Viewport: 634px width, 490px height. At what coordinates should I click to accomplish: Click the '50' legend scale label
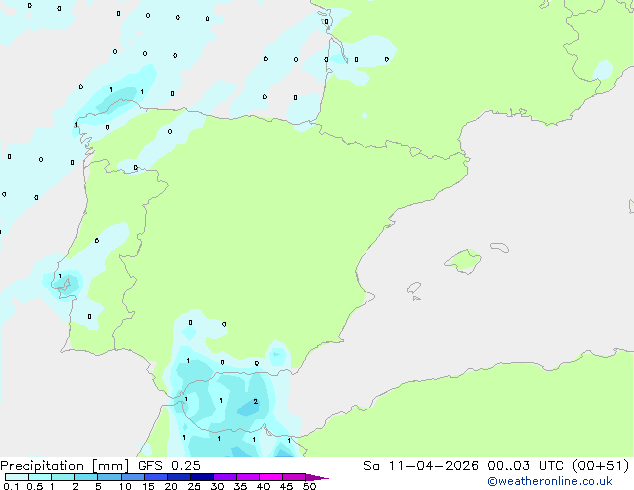coord(309,486)
